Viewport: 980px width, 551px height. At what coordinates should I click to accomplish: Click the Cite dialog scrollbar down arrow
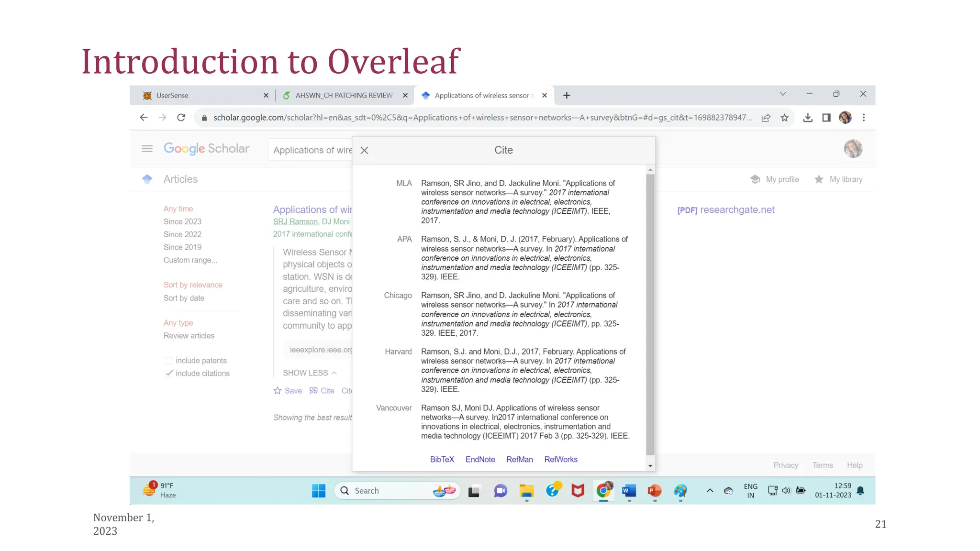tap(650, 466)
